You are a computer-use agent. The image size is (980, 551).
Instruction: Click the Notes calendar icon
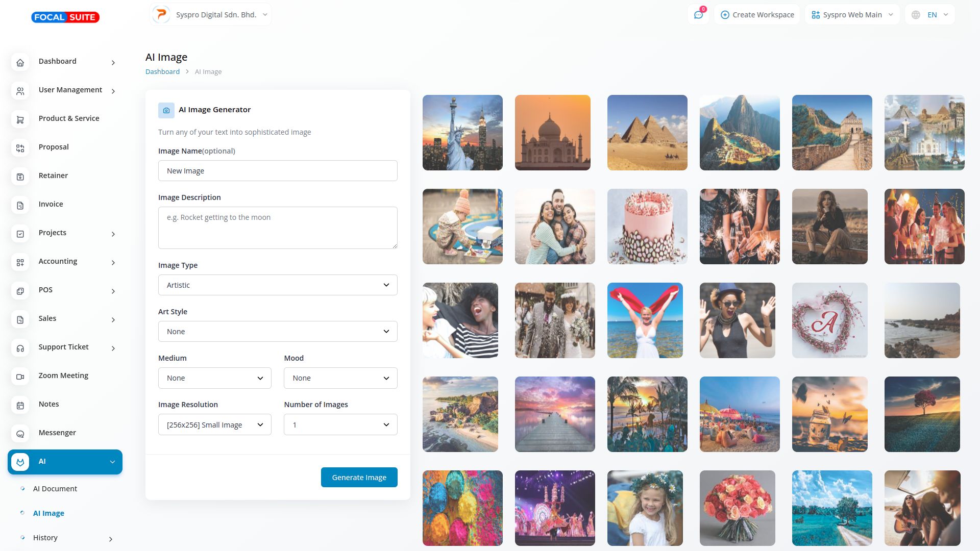pyautogui.click(x=20, y=406)
